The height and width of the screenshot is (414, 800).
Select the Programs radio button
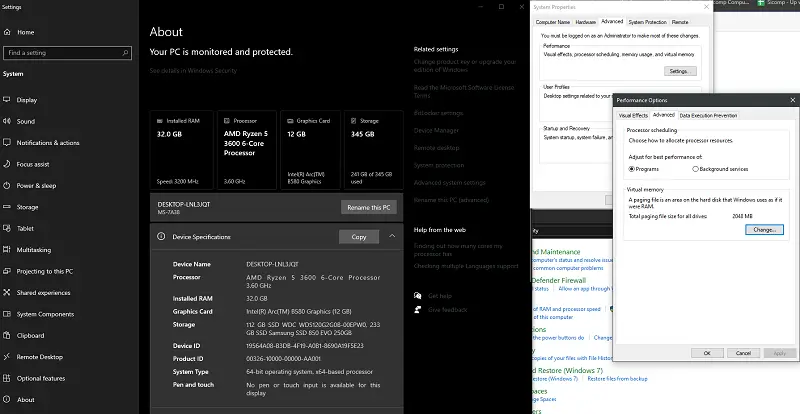click(x=631, y=169)
